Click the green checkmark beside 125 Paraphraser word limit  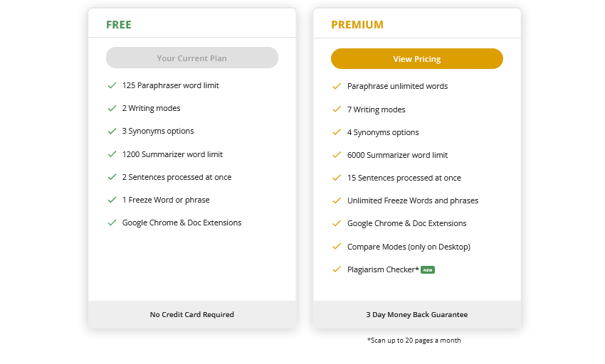pyautogui.click(x=112, y=85)
